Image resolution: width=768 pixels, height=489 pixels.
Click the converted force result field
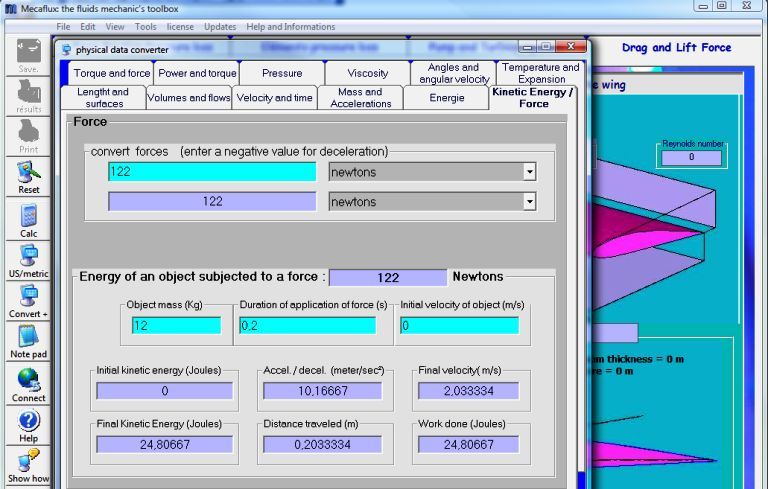coord(212,201)
